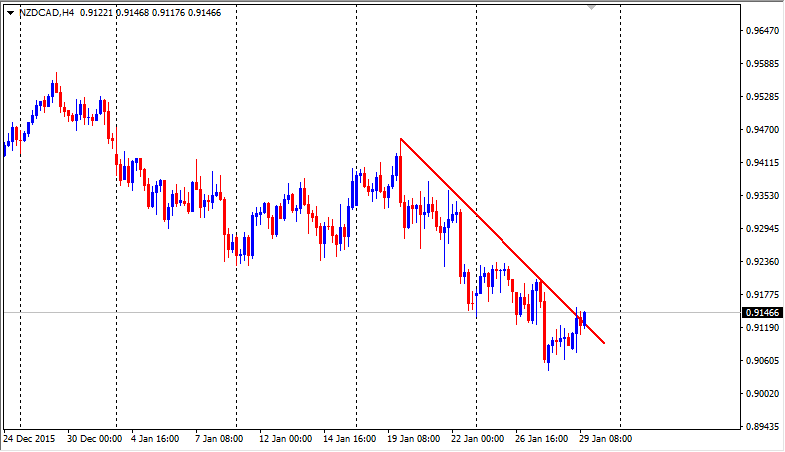Click price level 0.89435 on the scale
The image size is (785, 452).
(x=762, y=426)
